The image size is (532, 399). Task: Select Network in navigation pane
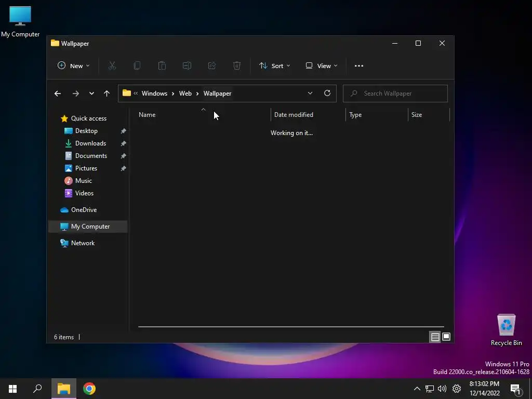click(83, 243)
